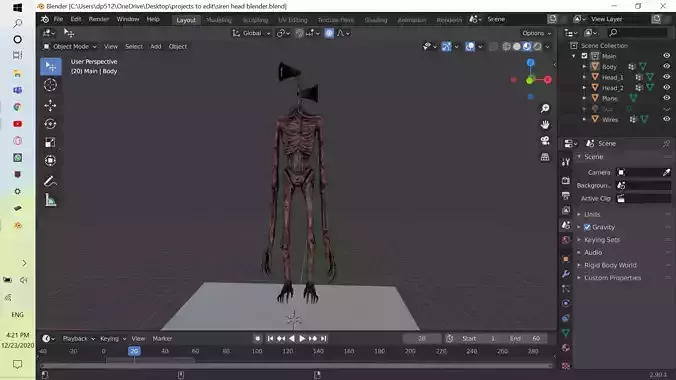676x380 pixels.
Task: Click the pan view hand icon
Action: tap(545, 125)
